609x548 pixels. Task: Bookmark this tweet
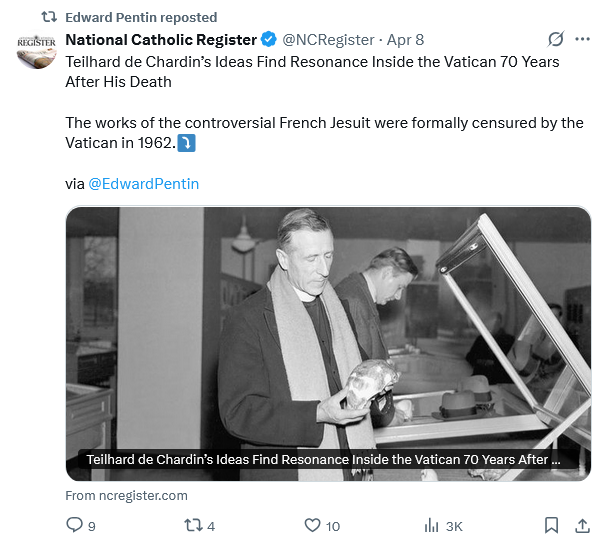click(551, 525)
